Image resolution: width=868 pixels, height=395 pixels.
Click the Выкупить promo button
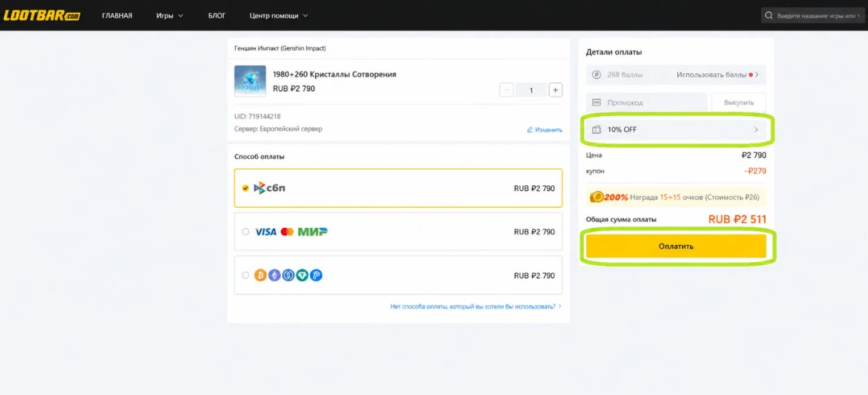click(738, 102)
